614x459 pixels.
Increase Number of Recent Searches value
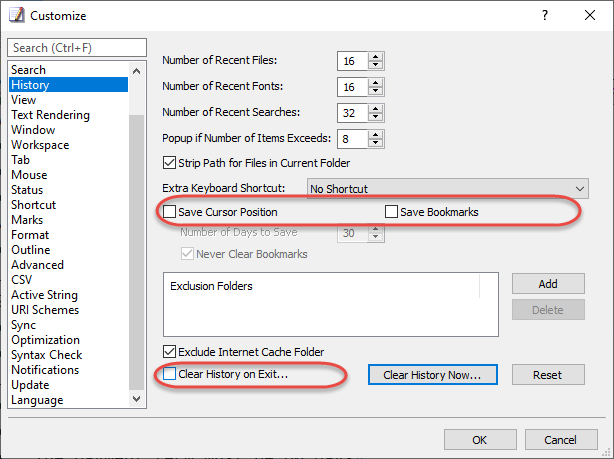pyautogui.click(x=376, y=108)
